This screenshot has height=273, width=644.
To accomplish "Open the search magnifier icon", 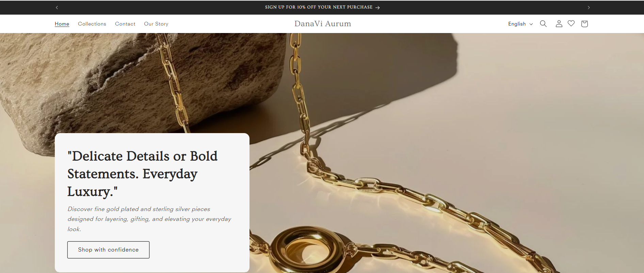I will coord(543,24).
